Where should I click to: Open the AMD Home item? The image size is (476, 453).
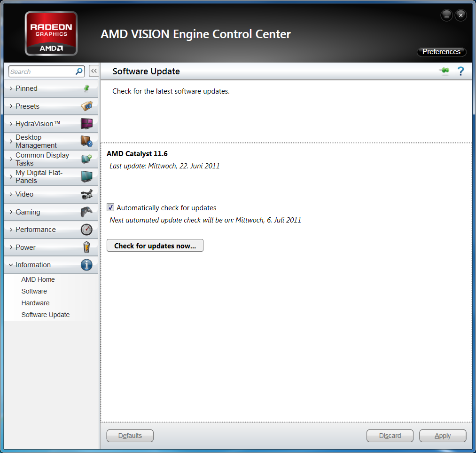38,279
